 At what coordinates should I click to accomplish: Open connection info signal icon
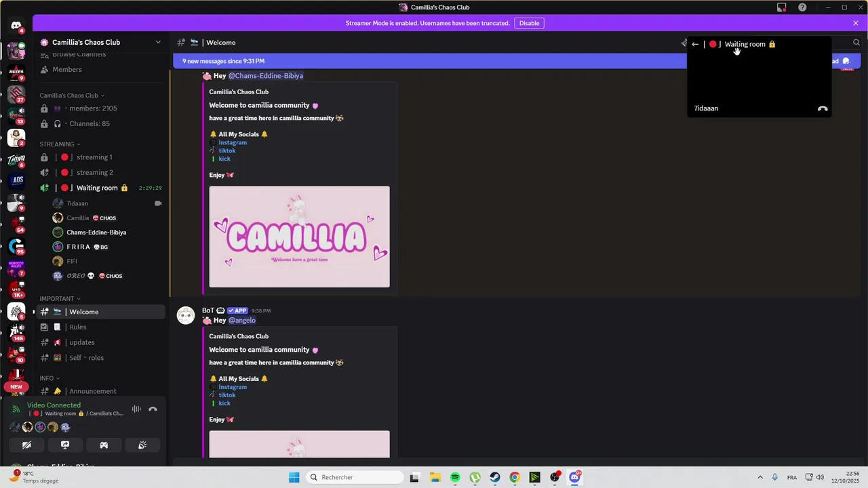[x=16, y=409]
